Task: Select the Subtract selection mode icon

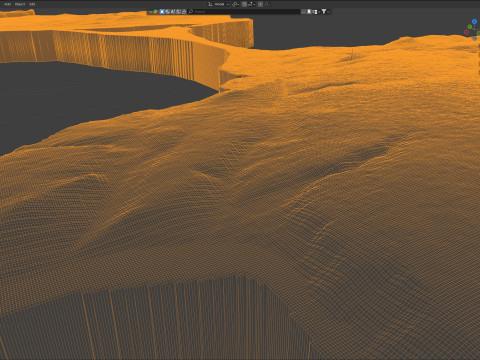Action: click(x=173, y=12)
